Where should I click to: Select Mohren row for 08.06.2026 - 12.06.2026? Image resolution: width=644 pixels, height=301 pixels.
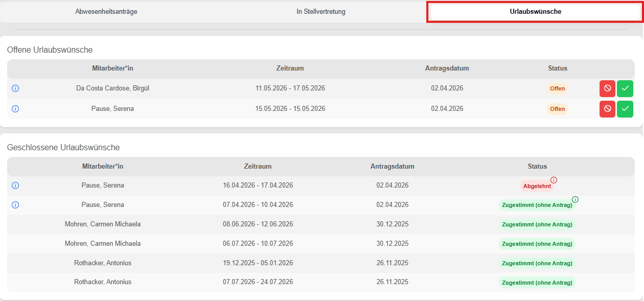[258, 224]
